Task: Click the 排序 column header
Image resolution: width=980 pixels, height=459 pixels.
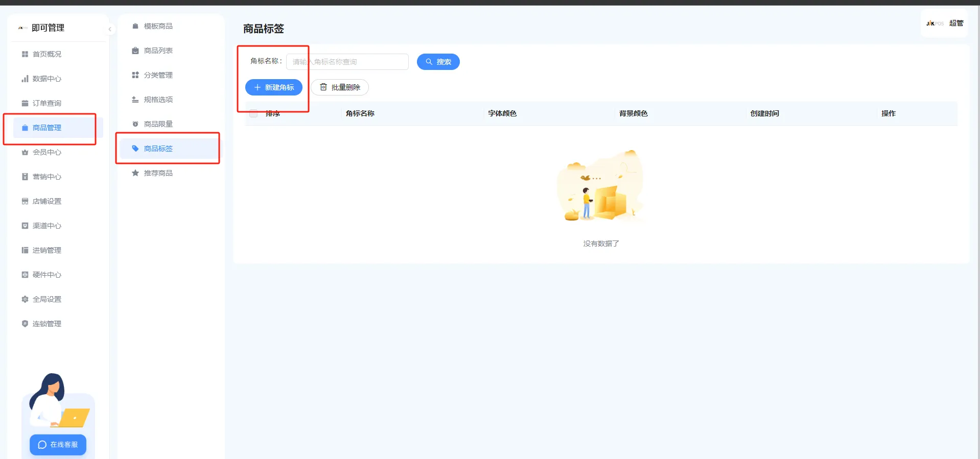Action: click(273, 113)
